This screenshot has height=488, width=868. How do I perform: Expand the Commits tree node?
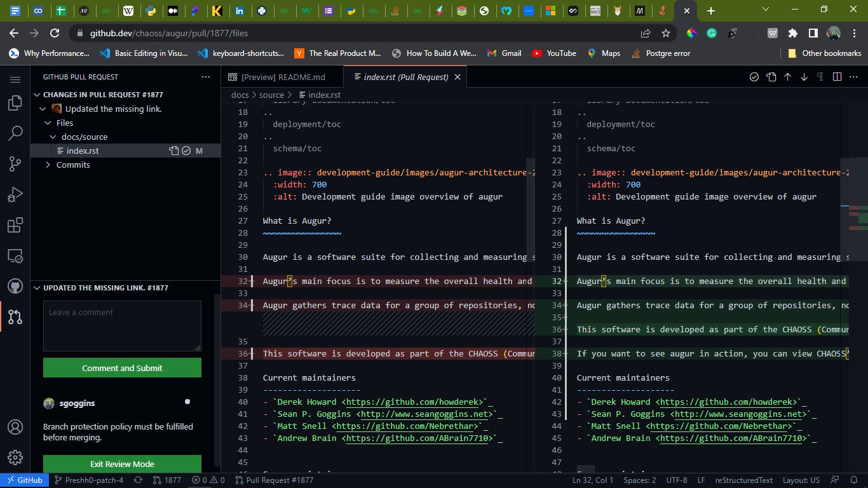click(x=48, y=165)
